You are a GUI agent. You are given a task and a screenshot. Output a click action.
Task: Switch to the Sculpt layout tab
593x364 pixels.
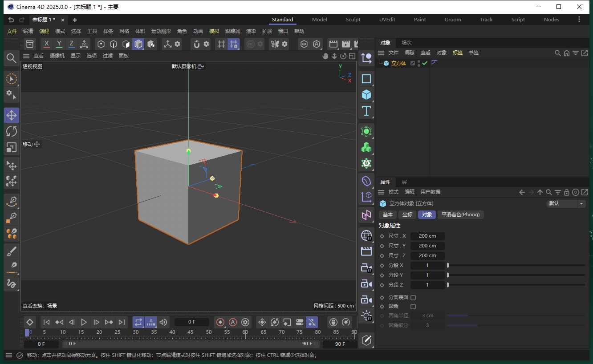(353, 19)
